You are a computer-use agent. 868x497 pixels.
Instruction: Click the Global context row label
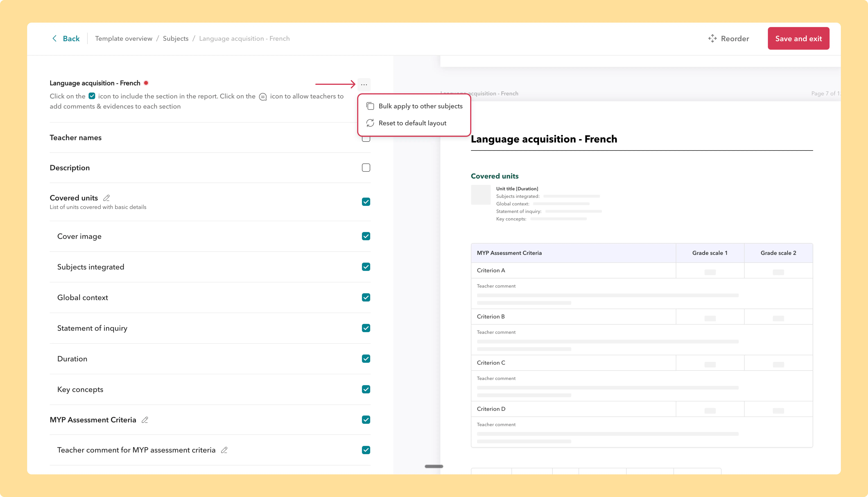(x=83, y=298)
